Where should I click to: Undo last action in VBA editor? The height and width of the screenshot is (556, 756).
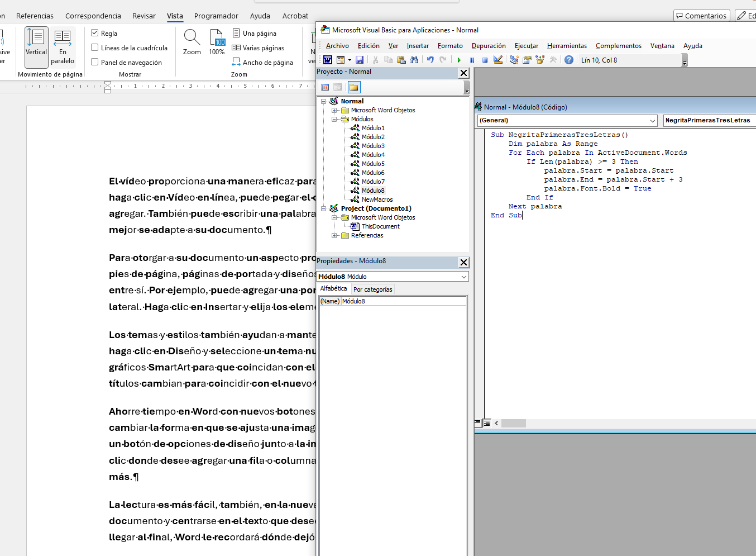point(430,60)
